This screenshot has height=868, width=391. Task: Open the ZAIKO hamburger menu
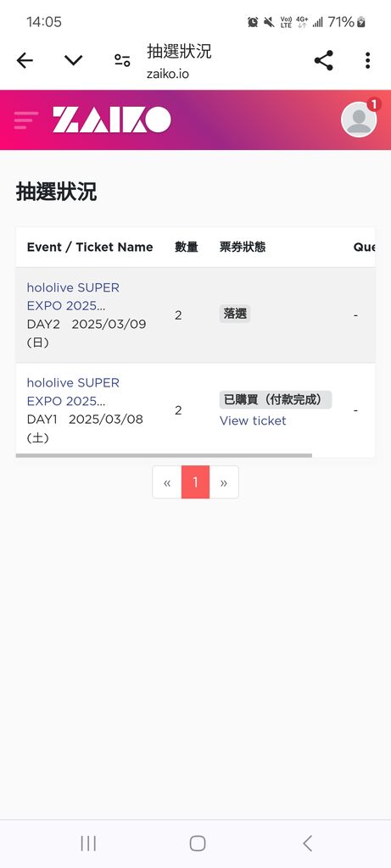coord(26,120)
